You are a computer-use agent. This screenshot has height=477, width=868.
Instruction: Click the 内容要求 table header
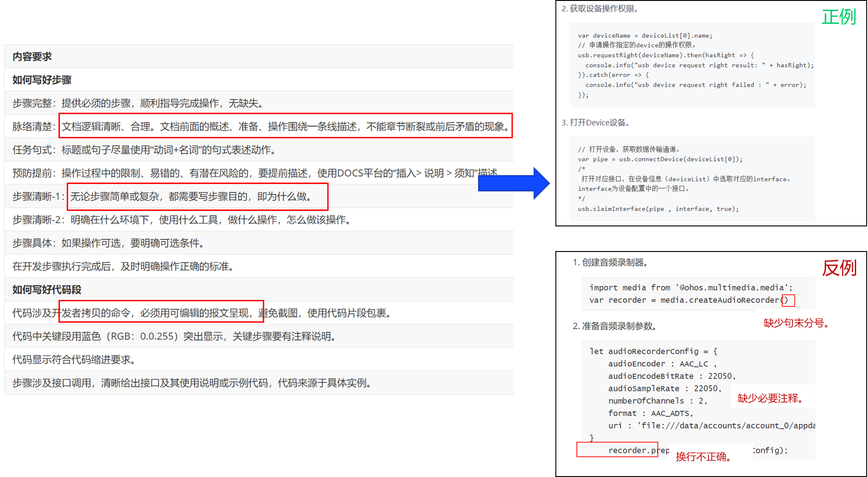pyautogui.click(x=32, y=57)
